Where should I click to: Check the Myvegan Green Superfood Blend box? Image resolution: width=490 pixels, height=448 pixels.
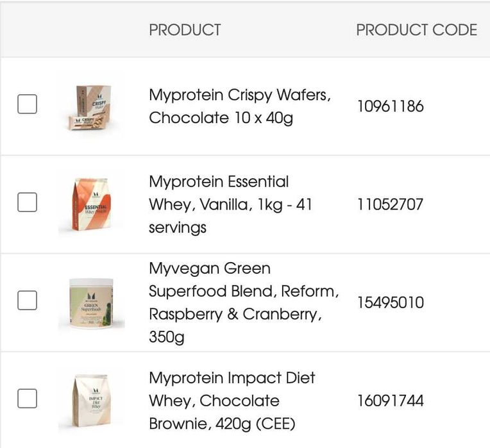(x=27, y=301)
